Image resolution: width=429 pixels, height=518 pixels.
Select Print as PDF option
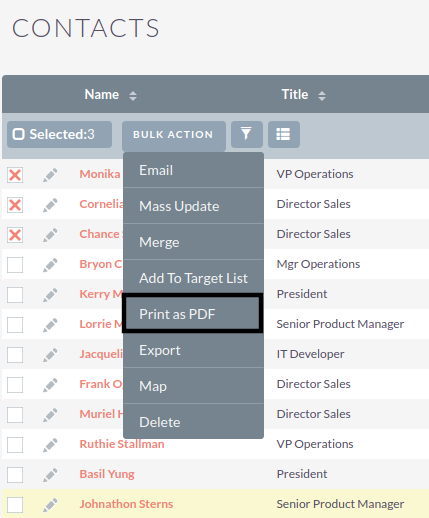pyautogui.click(x=193, y=314)
